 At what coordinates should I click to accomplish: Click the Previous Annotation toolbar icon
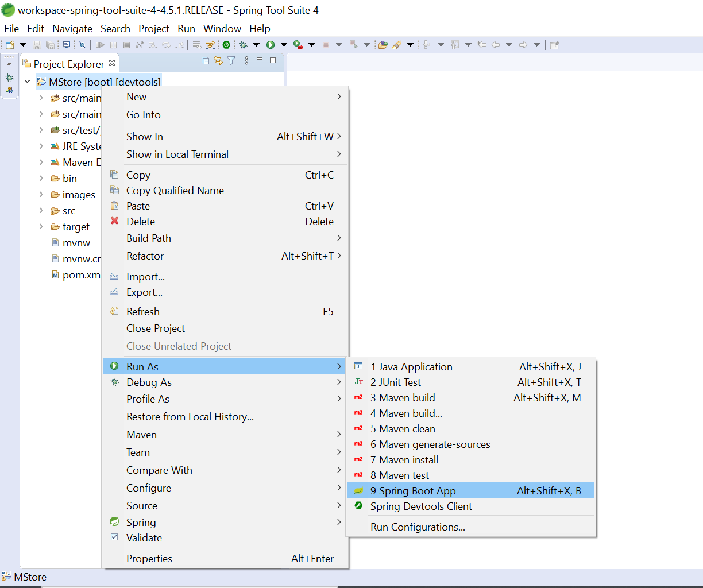455,45
